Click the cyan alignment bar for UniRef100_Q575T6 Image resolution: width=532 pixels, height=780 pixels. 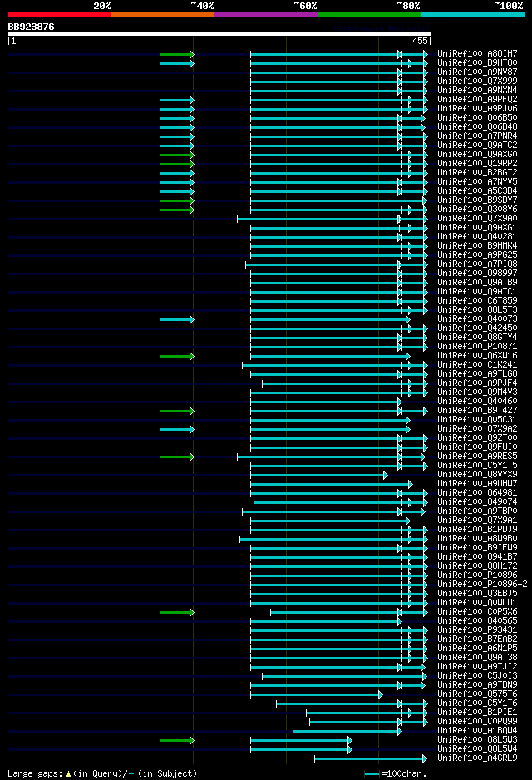point(316,695)
